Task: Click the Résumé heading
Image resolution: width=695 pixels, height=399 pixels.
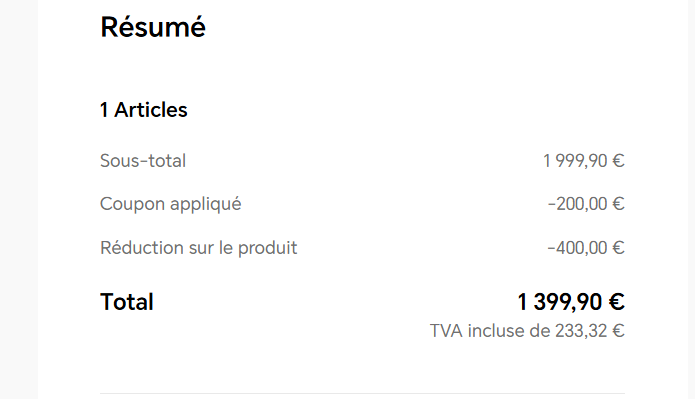Action: (153, 27)
